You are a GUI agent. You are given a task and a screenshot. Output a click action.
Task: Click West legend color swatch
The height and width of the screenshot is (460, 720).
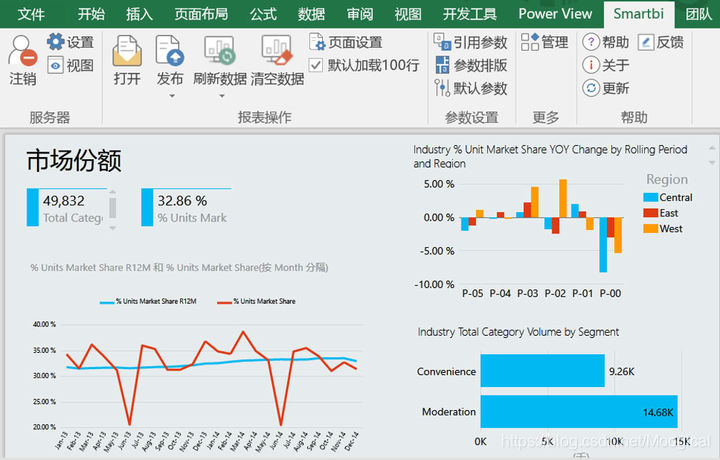(x=651, y=229)
